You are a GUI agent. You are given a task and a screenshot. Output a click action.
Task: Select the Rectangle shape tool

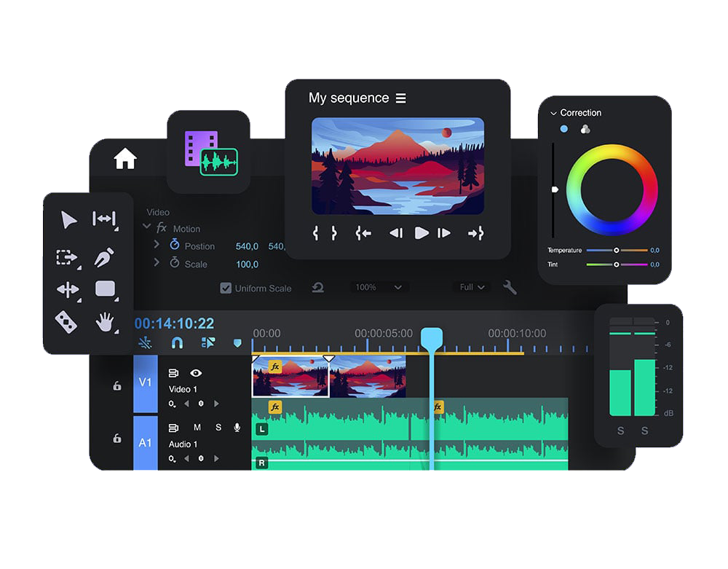(106, 289)
